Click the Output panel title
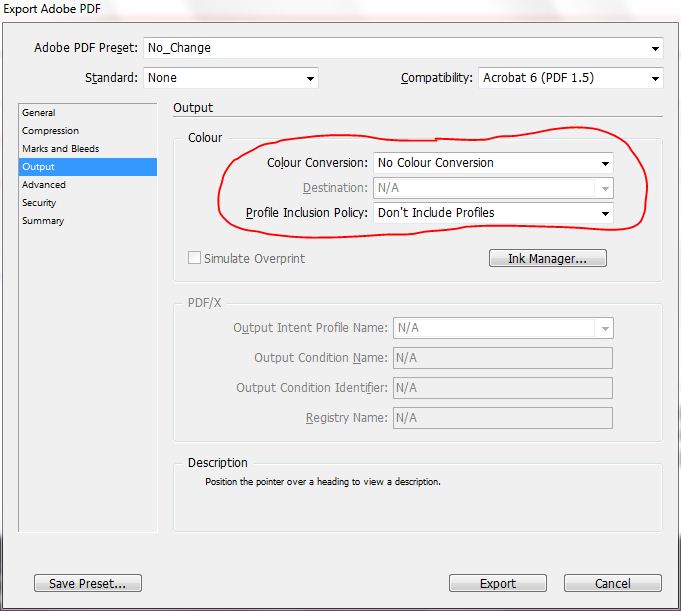 (193, 108)
